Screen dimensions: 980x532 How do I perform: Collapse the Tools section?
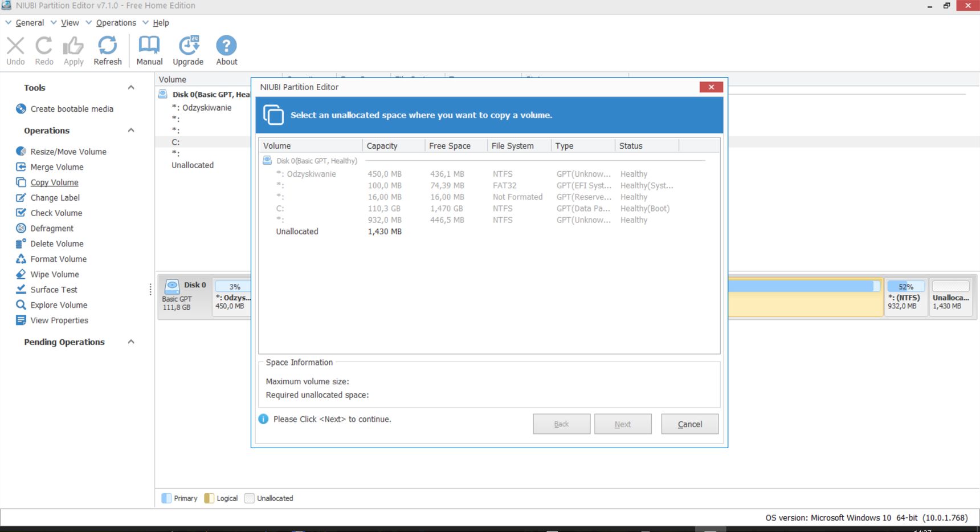point(131,88)
